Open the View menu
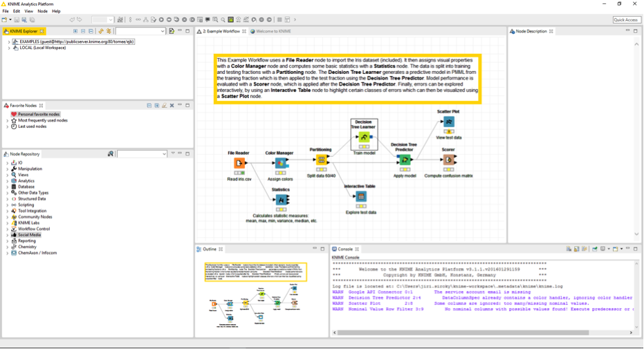 pos(29,11)
